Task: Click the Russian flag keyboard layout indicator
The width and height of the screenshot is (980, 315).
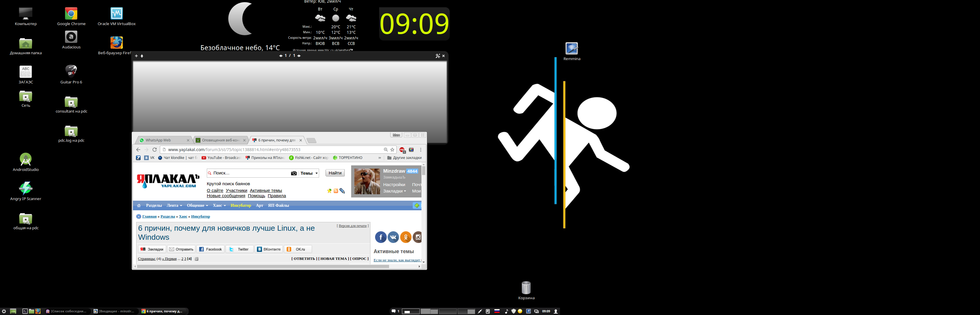Action: pyautogui.click(x=497, y=311)
